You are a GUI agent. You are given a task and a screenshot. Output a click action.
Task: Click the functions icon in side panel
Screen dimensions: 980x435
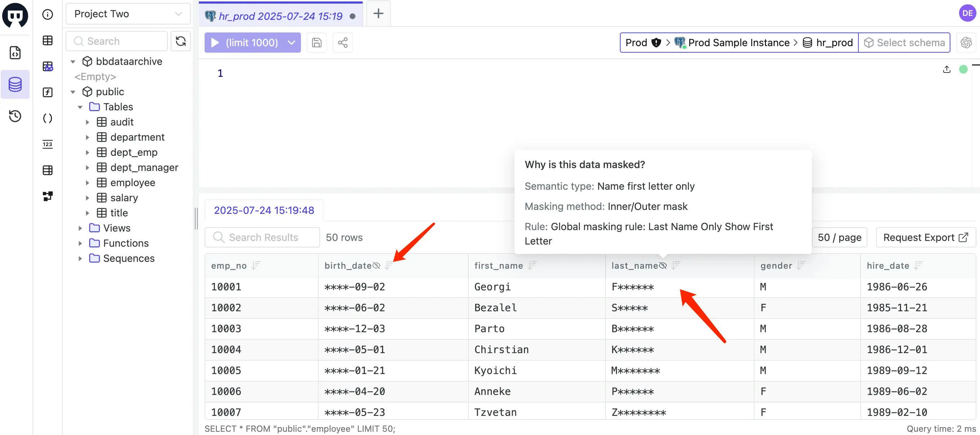coord(48,92)
